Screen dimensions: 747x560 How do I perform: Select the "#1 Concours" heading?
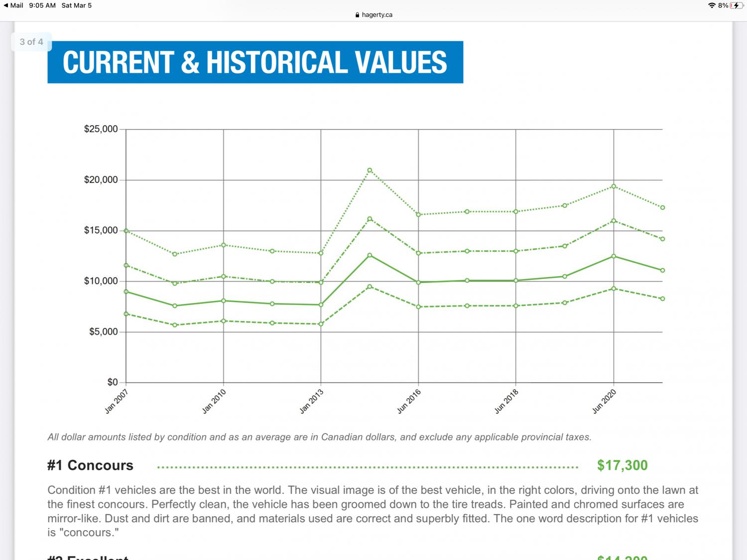pyautogui.click(x=90, y=465)
